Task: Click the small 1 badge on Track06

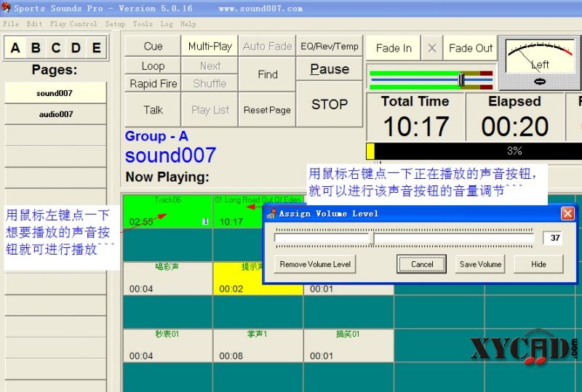Action: click(205, 222)
